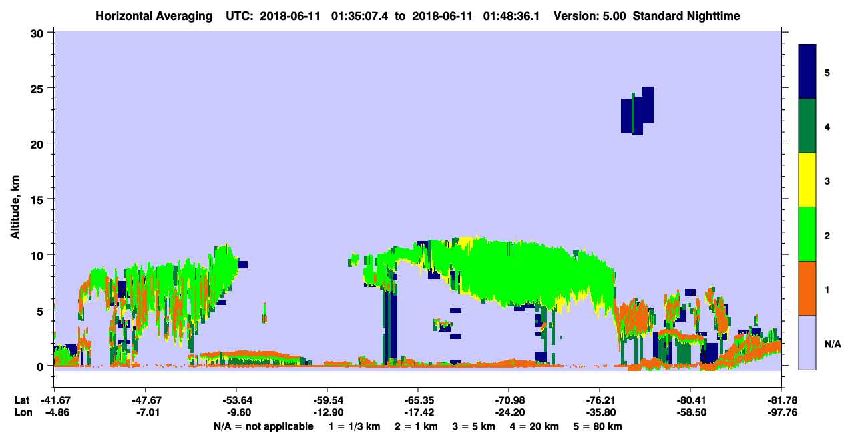Viewport: 868px width, 445px height.
Task: Click the colorbar label '4'
Action: tap(827, 127)
